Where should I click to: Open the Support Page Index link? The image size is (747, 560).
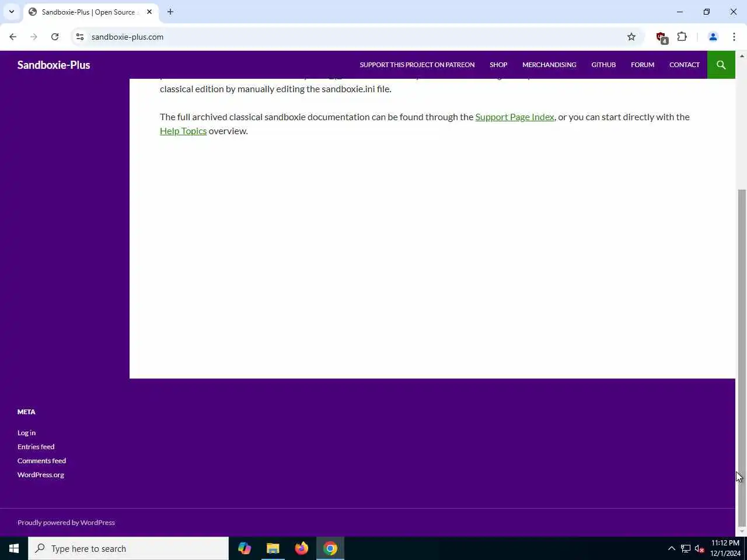click(515, 117)
